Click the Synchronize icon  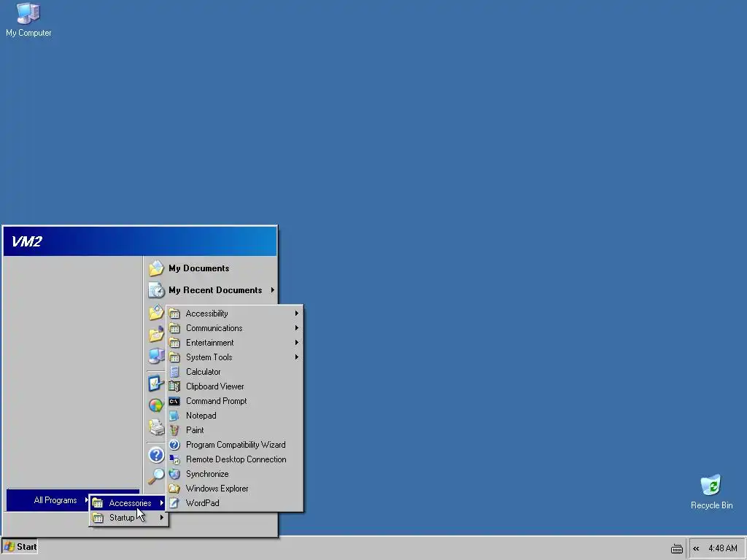(174, 474)
